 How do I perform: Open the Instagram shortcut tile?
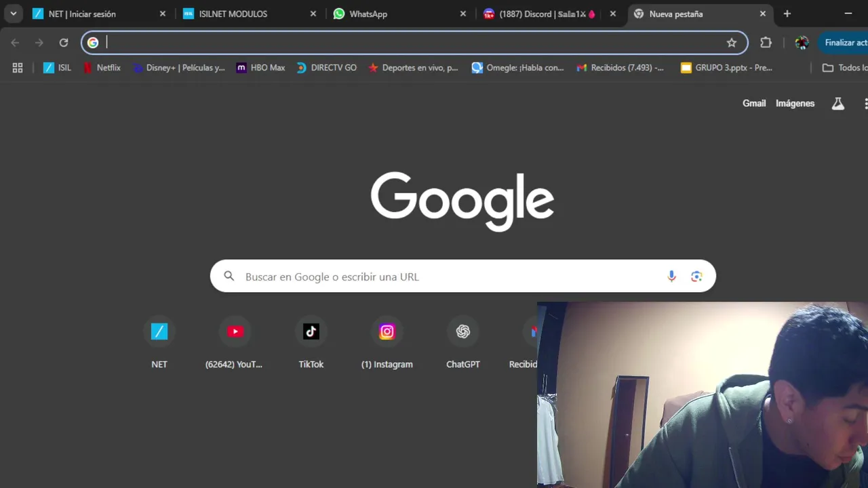387,342
